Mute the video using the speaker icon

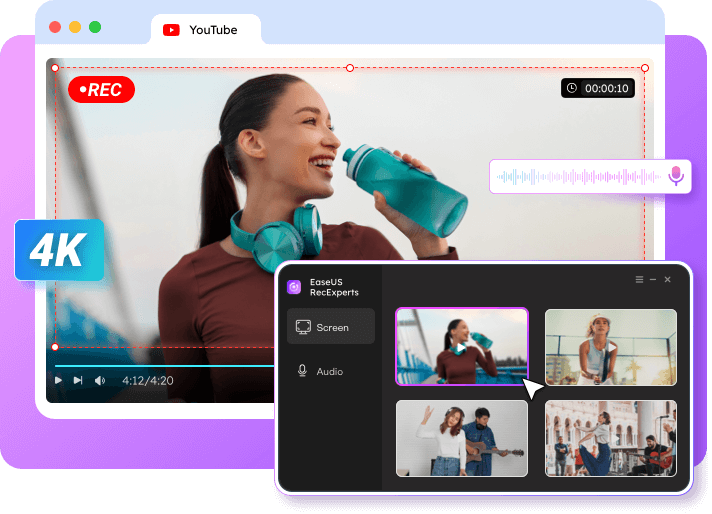[100, 381]
